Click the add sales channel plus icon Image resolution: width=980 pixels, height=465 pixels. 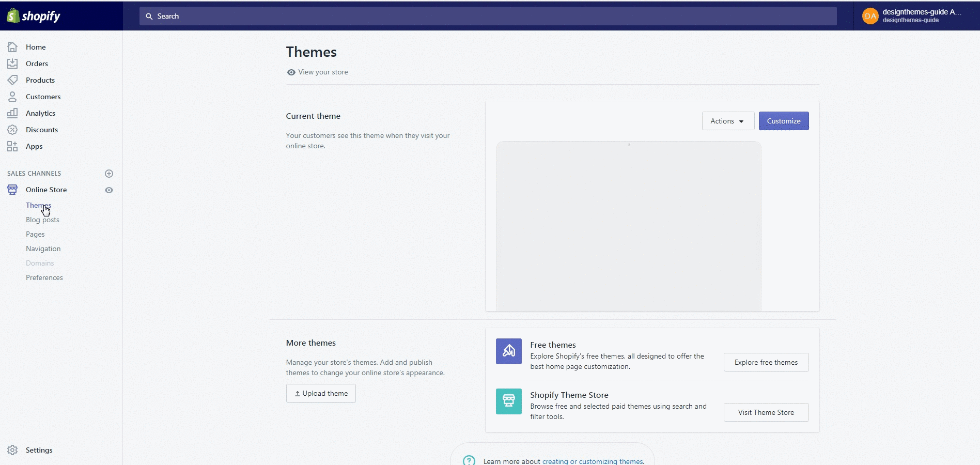click(x=109, y=174)
